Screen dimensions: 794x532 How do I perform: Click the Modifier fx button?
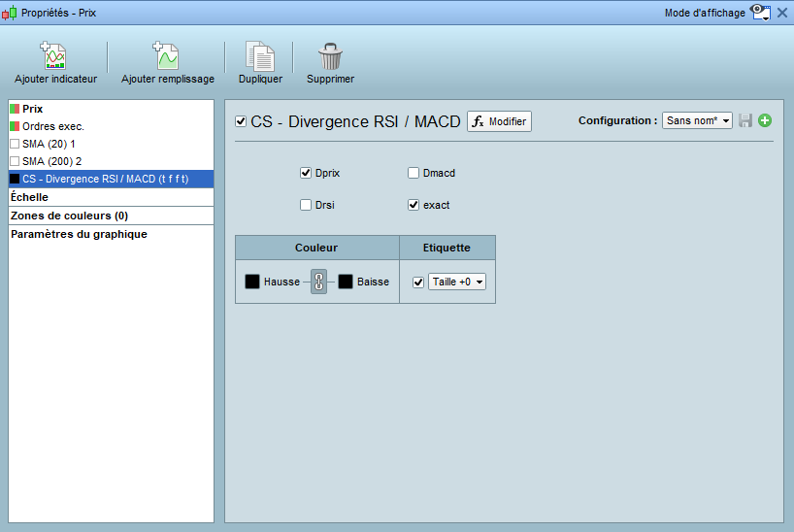499,121
